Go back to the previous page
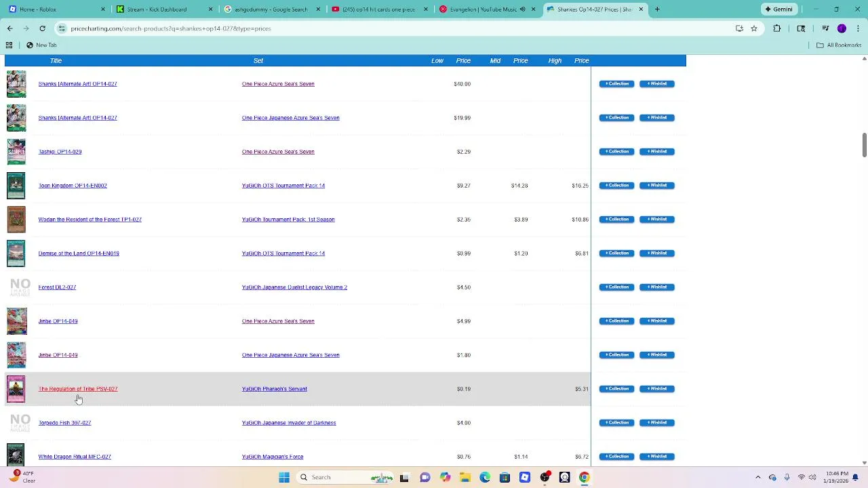868x488 pixels. click(x=9, y=28)
